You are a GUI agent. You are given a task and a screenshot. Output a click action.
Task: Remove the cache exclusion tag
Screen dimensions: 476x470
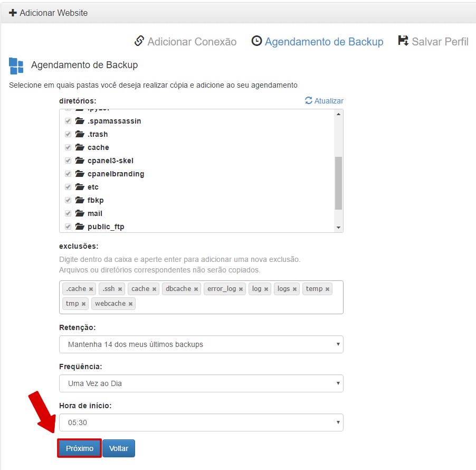tap(154, 289)
